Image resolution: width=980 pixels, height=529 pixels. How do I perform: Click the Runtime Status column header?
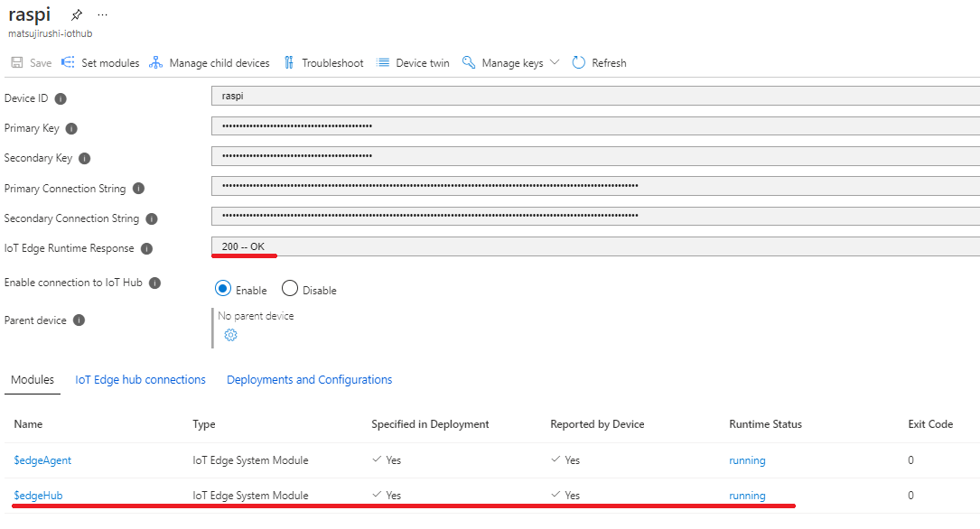[x=765, y=424]
